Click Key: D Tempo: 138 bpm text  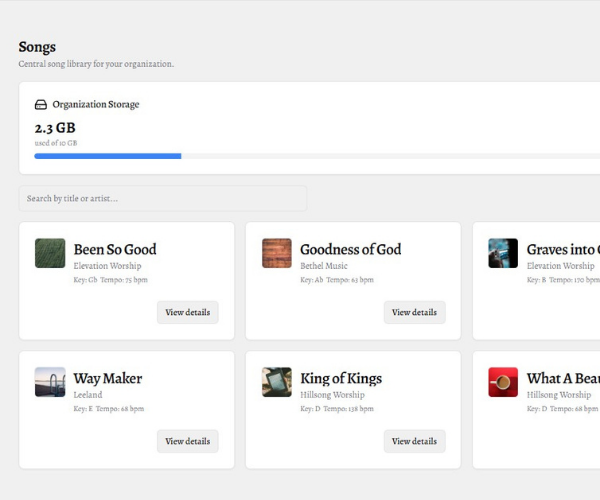pyautogui.click(x=337, y=409)
